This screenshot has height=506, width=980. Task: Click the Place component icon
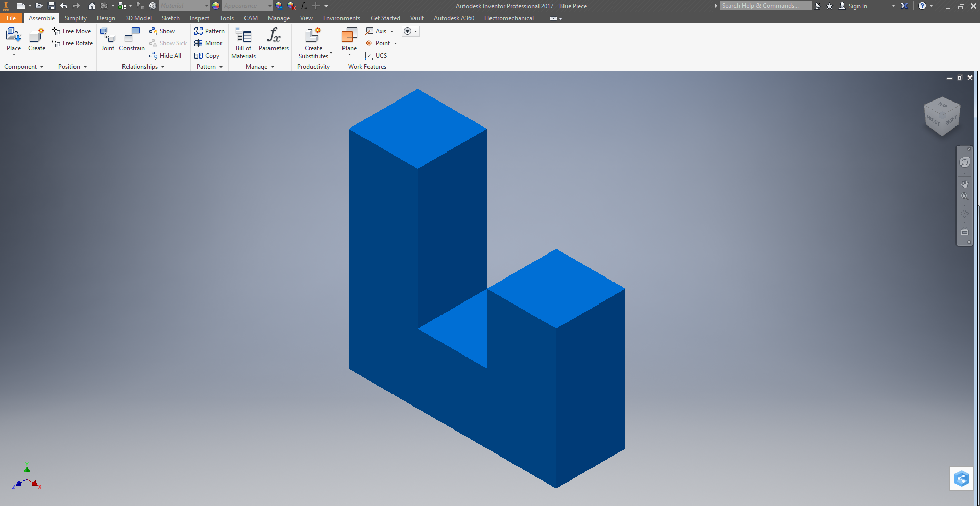[14, 36]
